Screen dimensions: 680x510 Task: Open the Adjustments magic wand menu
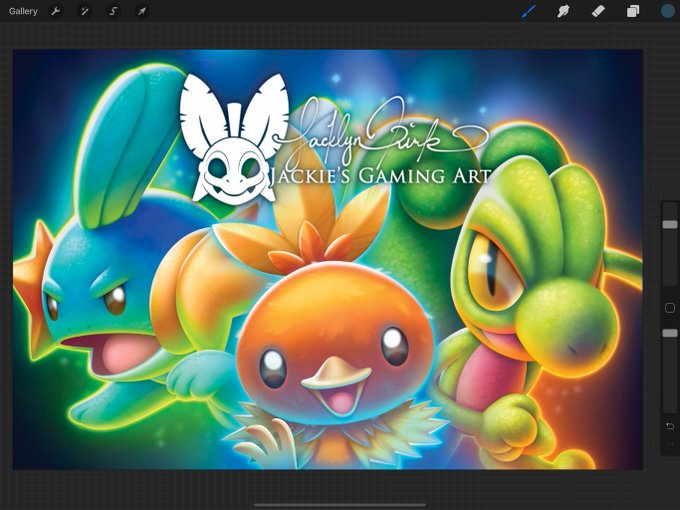tap(85, 11)
